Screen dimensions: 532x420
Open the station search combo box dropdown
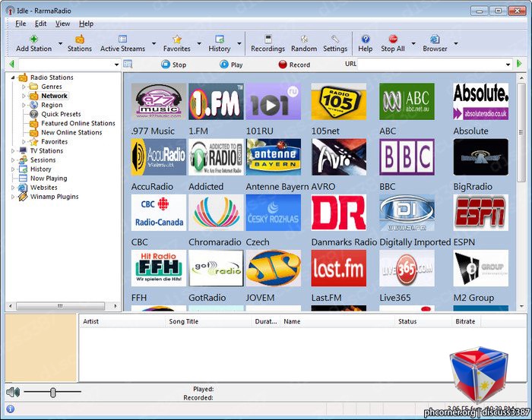pyautogui.click(x=116, y=65)
